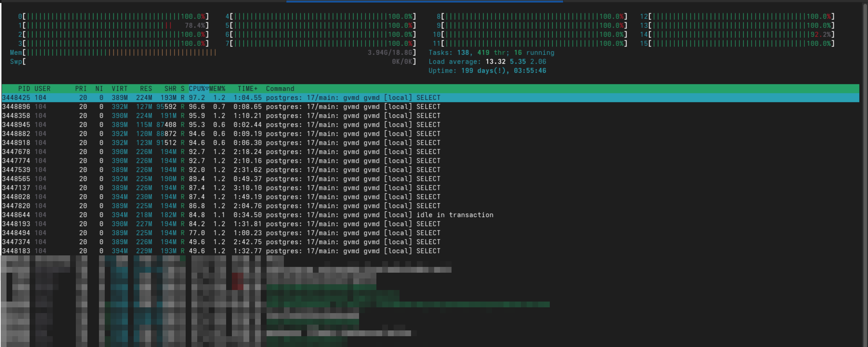868x347 pixels.
Task: Sort by the VIRT column header
Action: coord(120,89)
